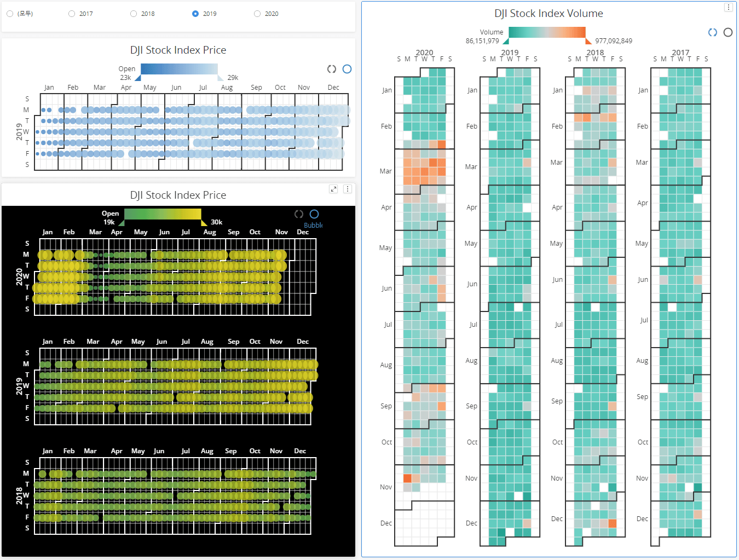Select the 2020 year radio button

click(257, 14)
